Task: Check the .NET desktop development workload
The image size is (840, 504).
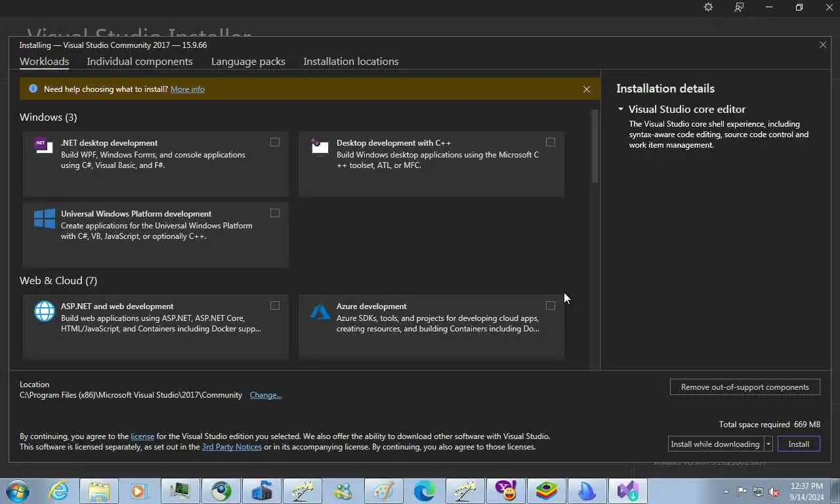Action: [275, 142]
